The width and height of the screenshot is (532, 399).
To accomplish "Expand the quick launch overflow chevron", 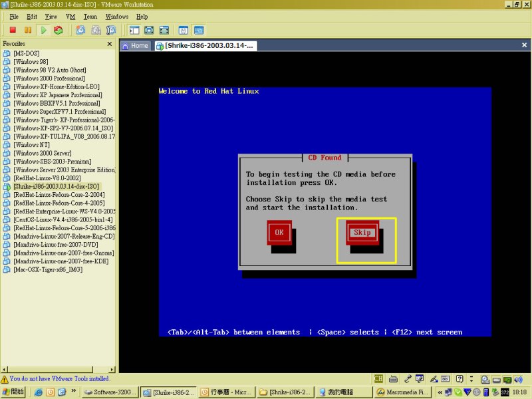I will 74,391.
